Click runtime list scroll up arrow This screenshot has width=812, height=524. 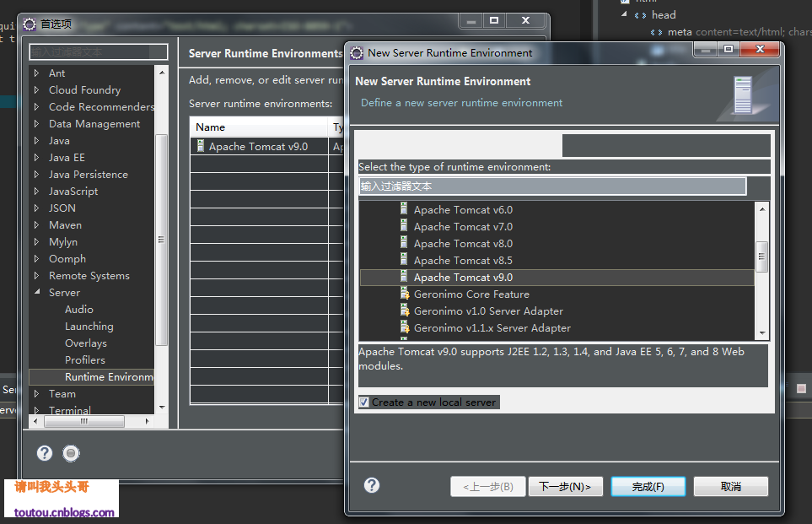762,209
